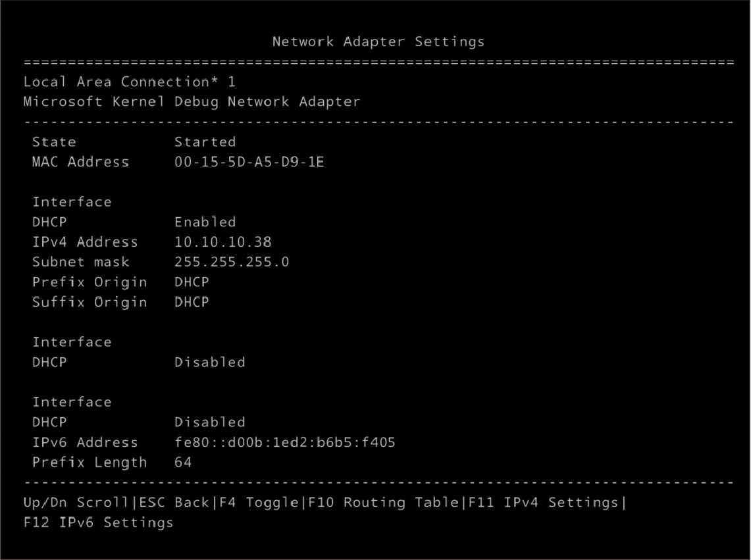Click the State value Started

coord(205,141)
